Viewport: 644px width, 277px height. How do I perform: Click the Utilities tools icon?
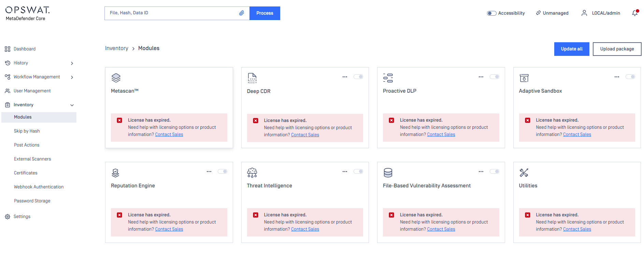click(524, 173)
